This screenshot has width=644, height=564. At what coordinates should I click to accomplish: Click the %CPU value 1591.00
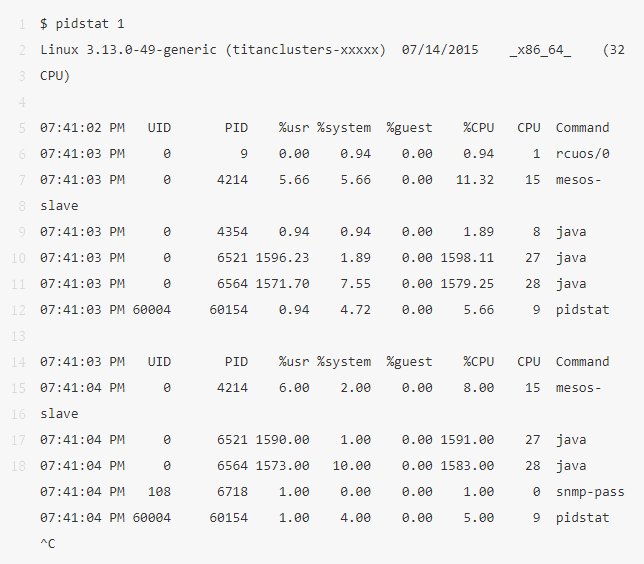coord(467,439)
